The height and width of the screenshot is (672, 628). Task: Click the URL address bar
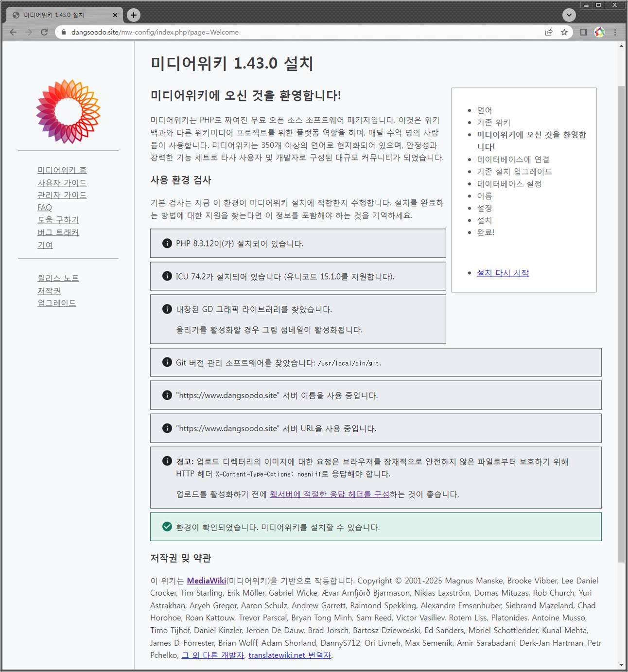[292, 32]
